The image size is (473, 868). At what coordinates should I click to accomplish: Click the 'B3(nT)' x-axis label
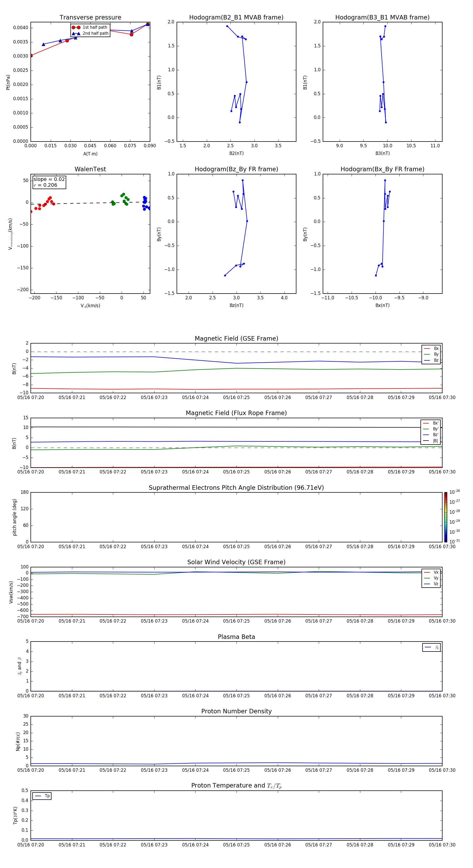tap(382, 154)
